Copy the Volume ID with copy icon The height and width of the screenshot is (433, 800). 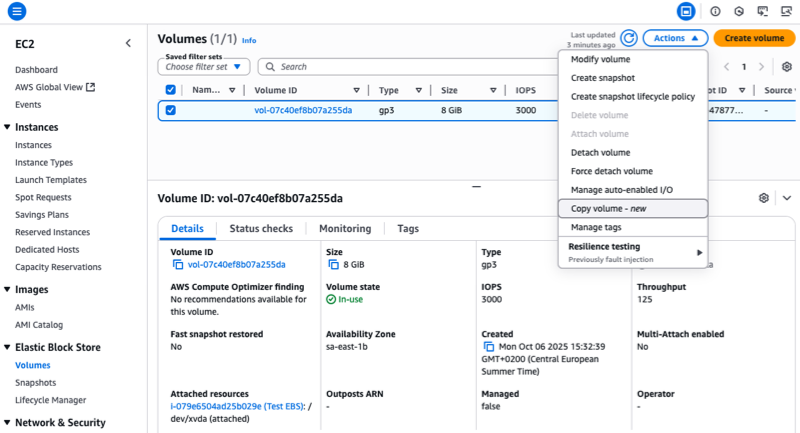pos(178,265)
